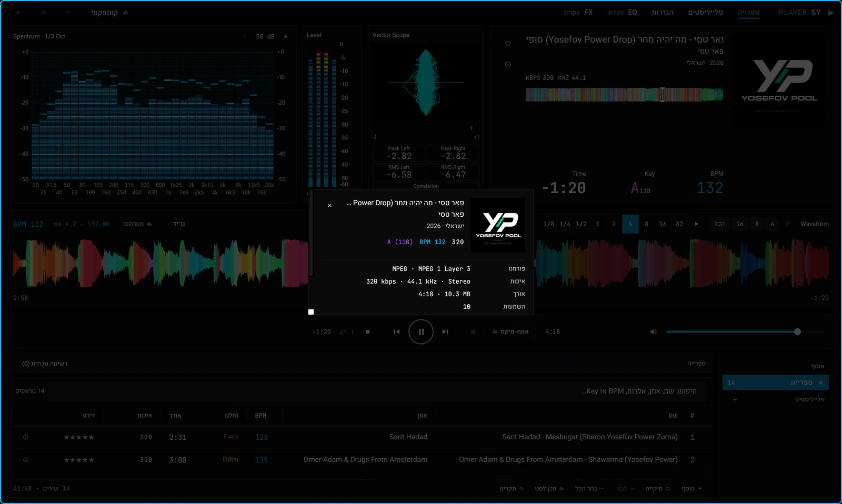Select the ספרייה tab in top navigation

click(748, 12)
